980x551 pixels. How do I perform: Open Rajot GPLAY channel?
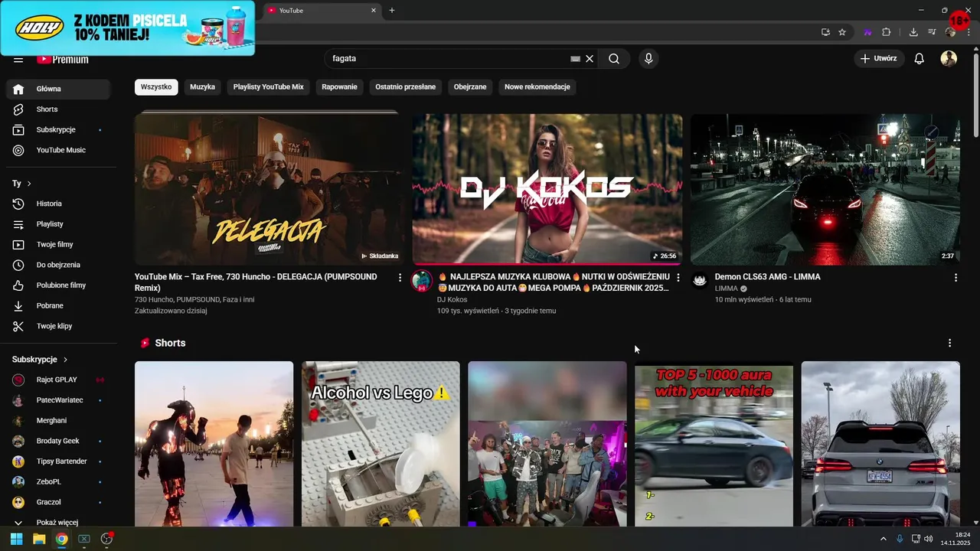[58, 380]
